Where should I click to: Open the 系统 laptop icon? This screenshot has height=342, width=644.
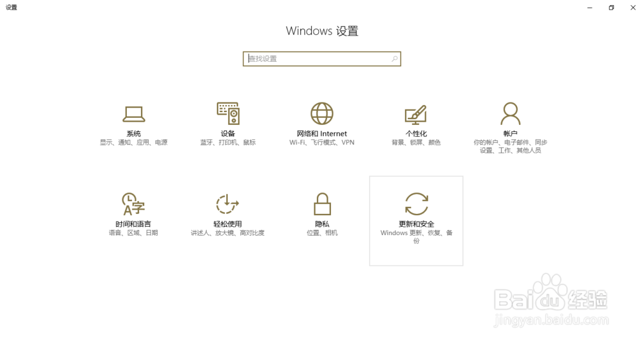[x=133, y=114]
